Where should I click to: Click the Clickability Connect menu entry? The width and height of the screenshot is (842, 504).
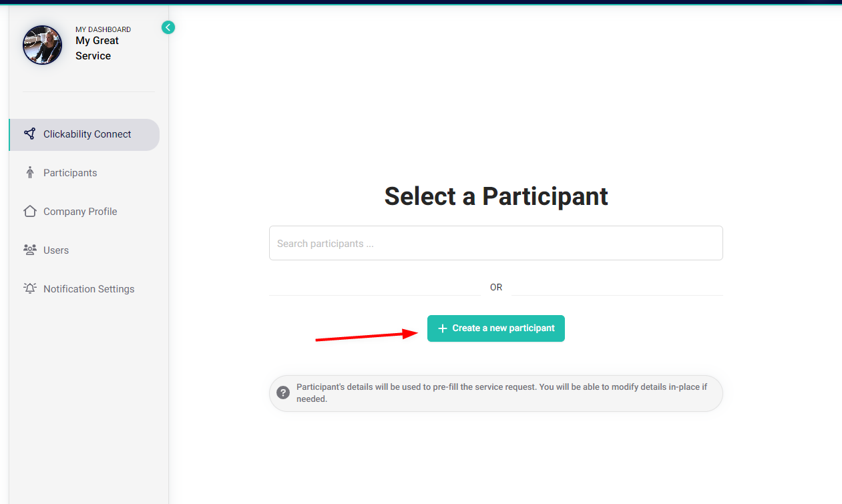point(87,134)
